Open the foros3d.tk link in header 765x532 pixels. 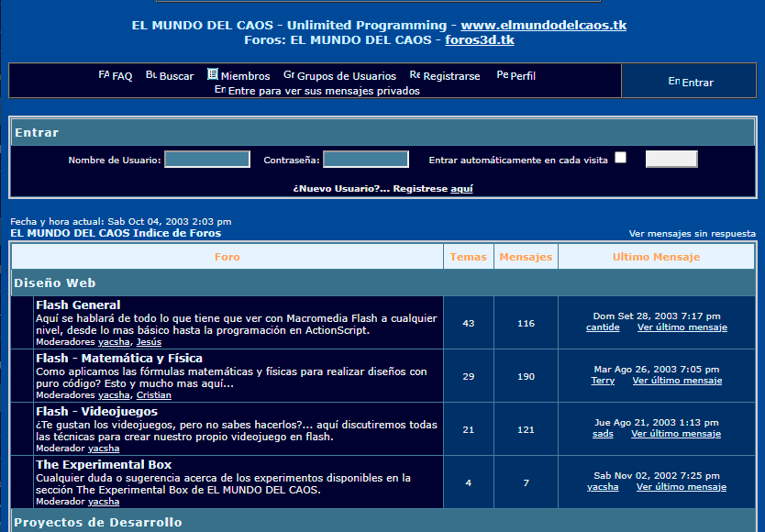tap(479, 39)
